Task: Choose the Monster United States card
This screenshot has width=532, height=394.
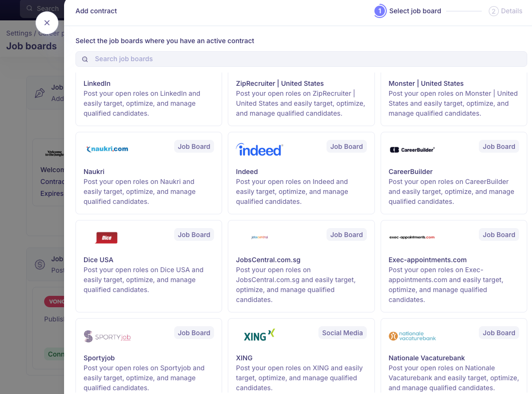Action: point(454,99)
